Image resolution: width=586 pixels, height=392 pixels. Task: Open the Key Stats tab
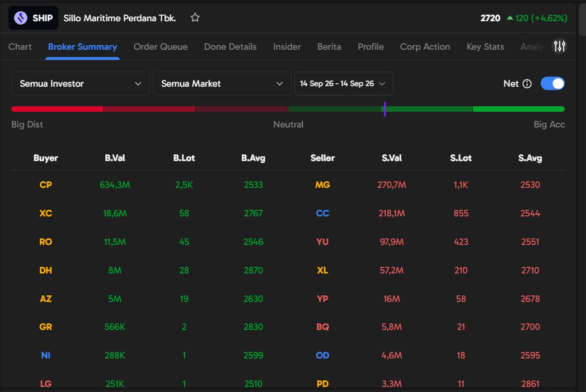485,46
